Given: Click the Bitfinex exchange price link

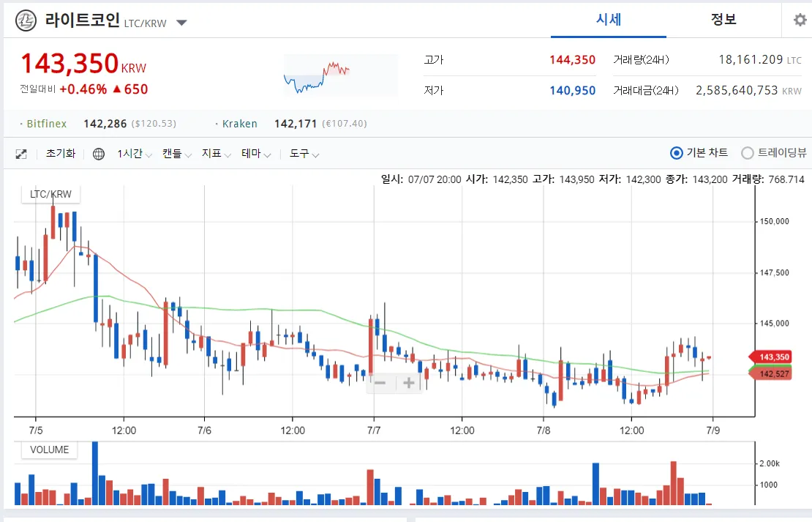Looking at the screenshot, I should 47,124.
